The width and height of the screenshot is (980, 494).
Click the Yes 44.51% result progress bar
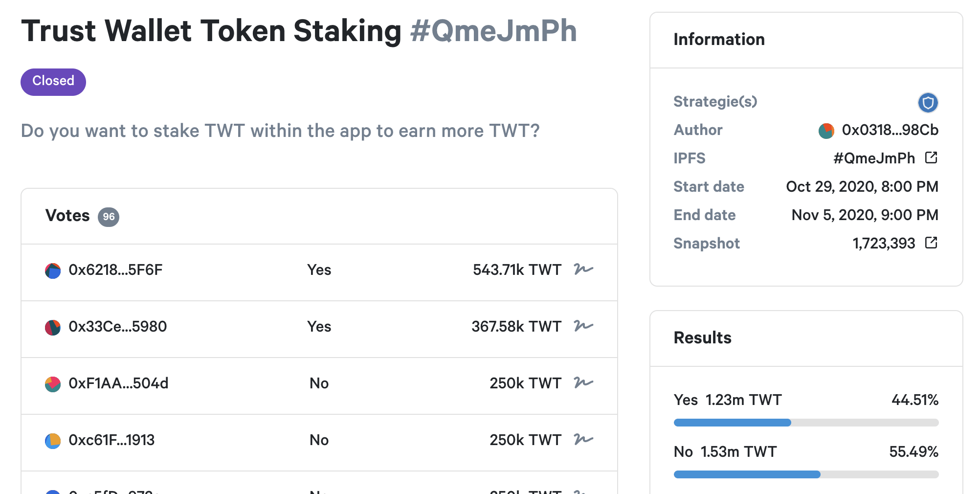[x=806, y=423]
